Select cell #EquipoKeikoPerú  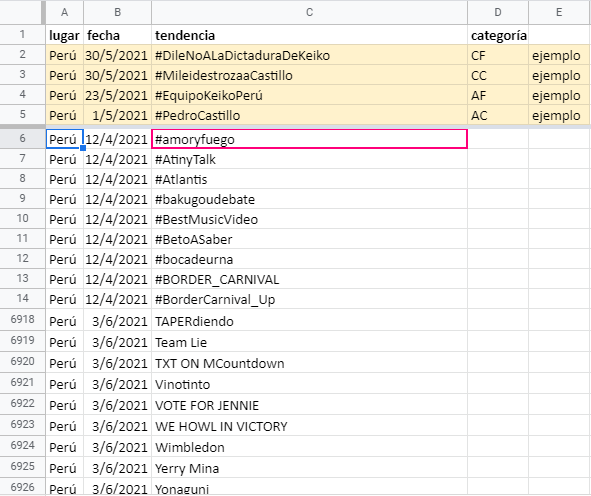(x=309, y=95)
